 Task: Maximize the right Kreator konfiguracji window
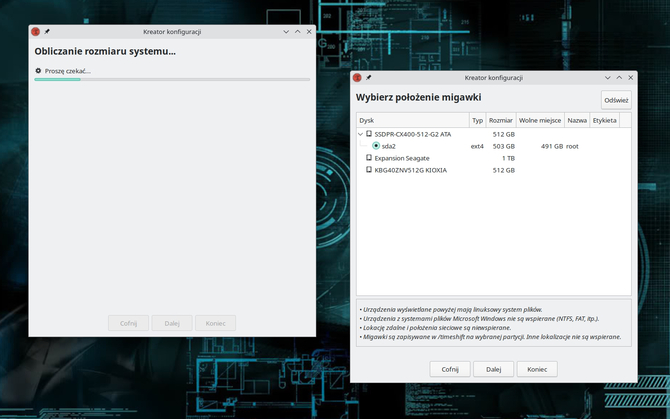[x=619, y=78]
